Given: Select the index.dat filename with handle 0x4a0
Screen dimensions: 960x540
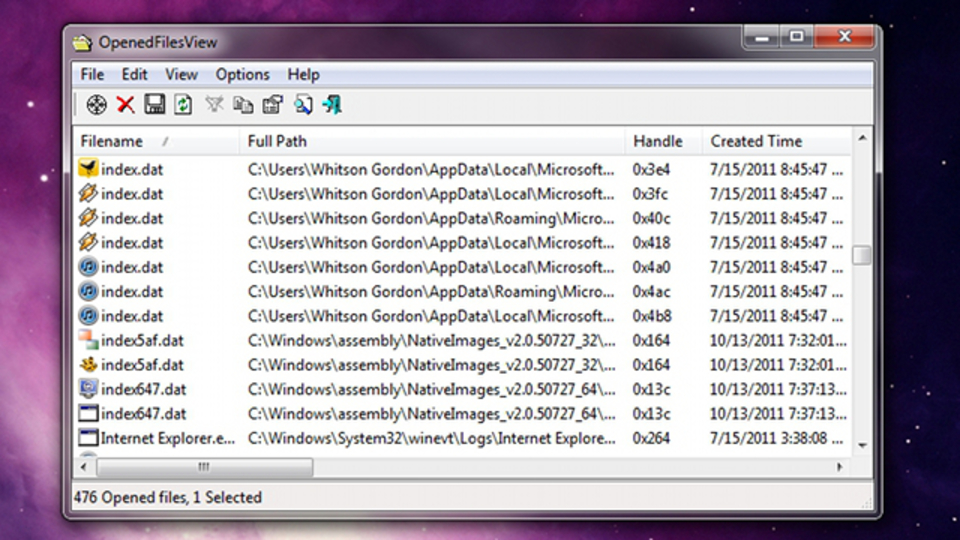Looking at the screenshot, I should pos(132,268).
